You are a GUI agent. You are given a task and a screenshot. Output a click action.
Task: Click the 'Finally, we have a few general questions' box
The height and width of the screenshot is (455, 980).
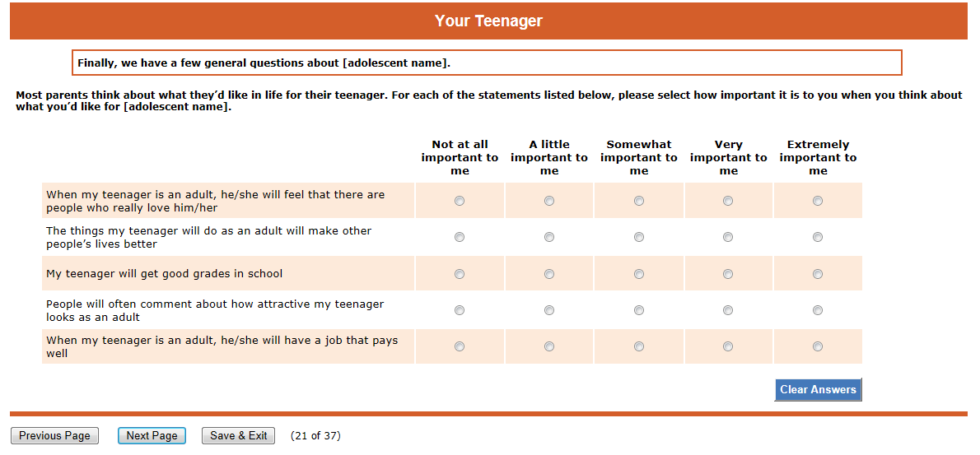coord(487,63)
